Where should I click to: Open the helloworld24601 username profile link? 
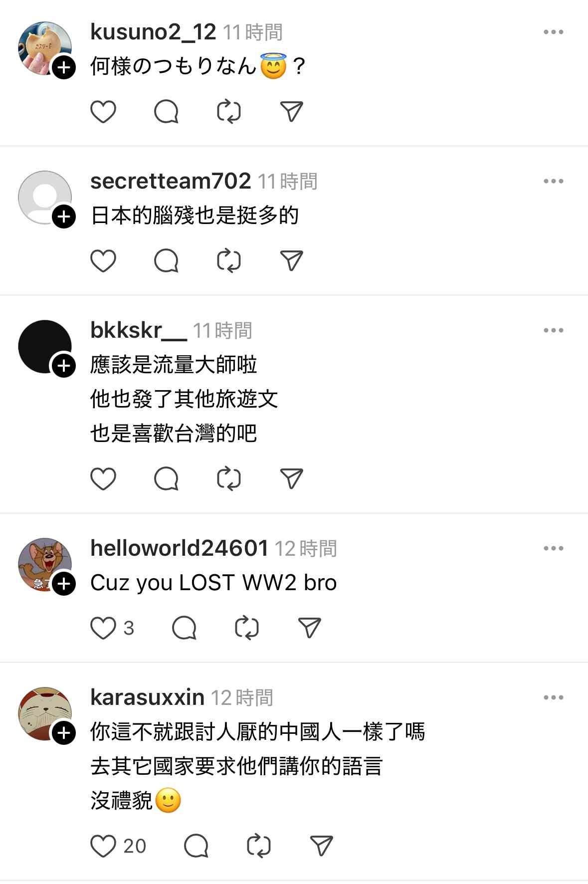pos(180,548)
